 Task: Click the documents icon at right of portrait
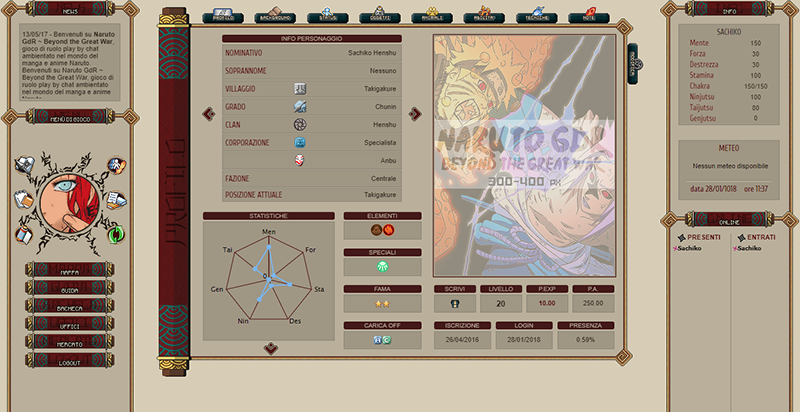point(117,199)
